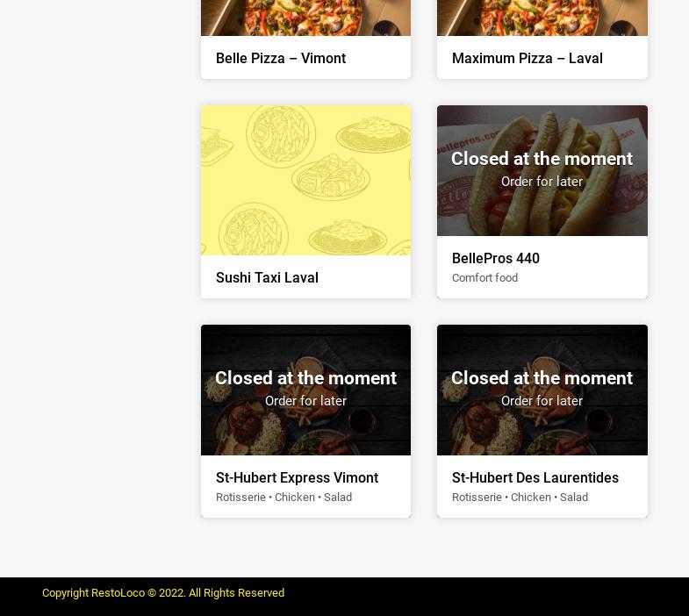Click cuisine tags under St-Hubert Express Vimont
Screen dimensions: 689x616
(283, 497)
